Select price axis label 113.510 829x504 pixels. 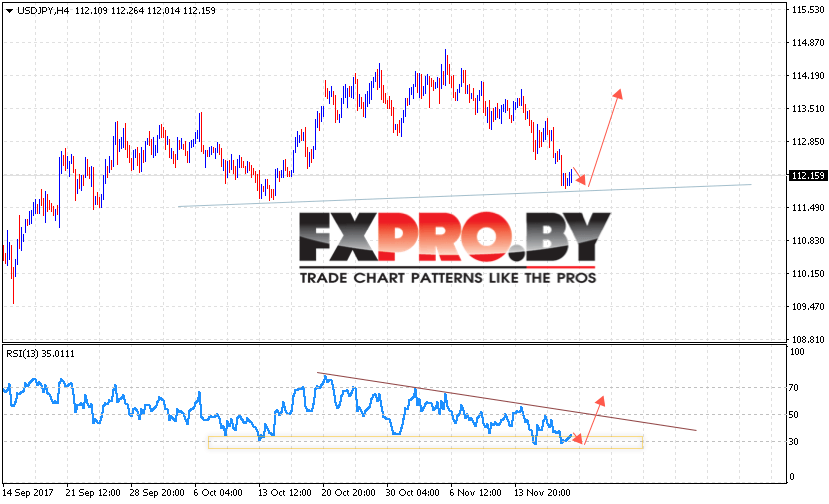pos(808,108)
